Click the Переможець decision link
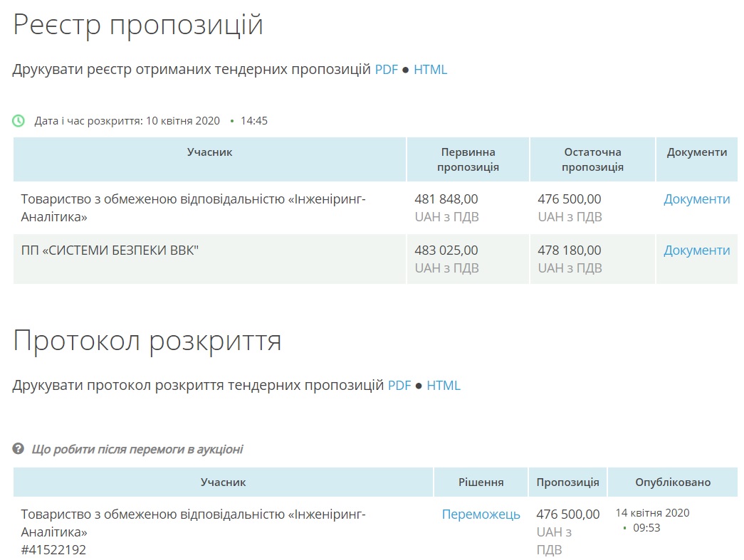This screenshot has height=560, width=744. click(x=481, y=514)
